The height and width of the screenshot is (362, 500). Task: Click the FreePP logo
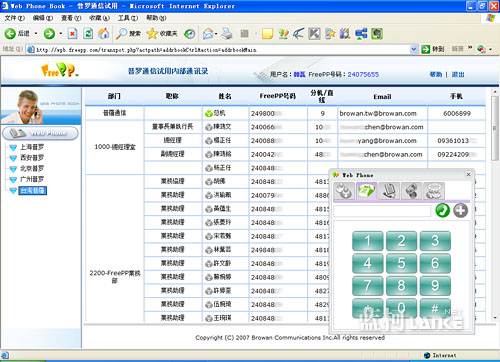(x=60, y=70)
